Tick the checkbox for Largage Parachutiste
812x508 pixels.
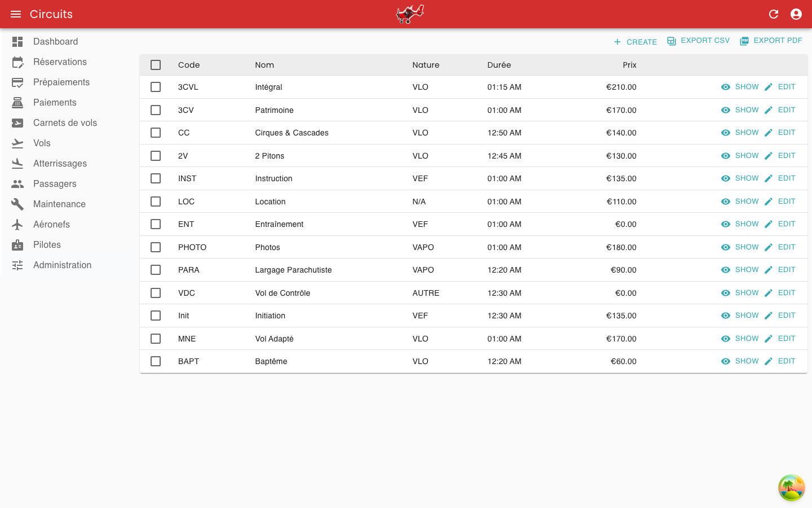[156, 270]
